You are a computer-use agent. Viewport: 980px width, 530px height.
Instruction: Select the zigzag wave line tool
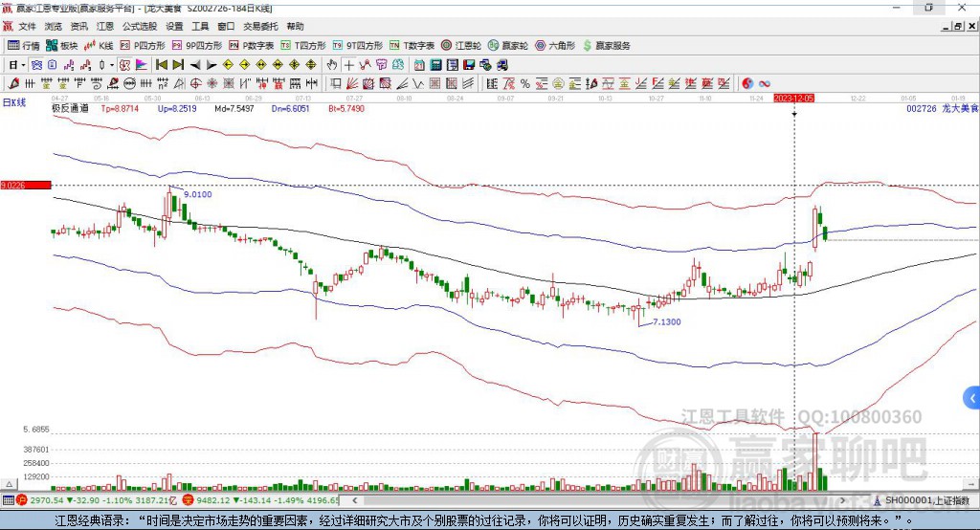[x=418, y=84]
